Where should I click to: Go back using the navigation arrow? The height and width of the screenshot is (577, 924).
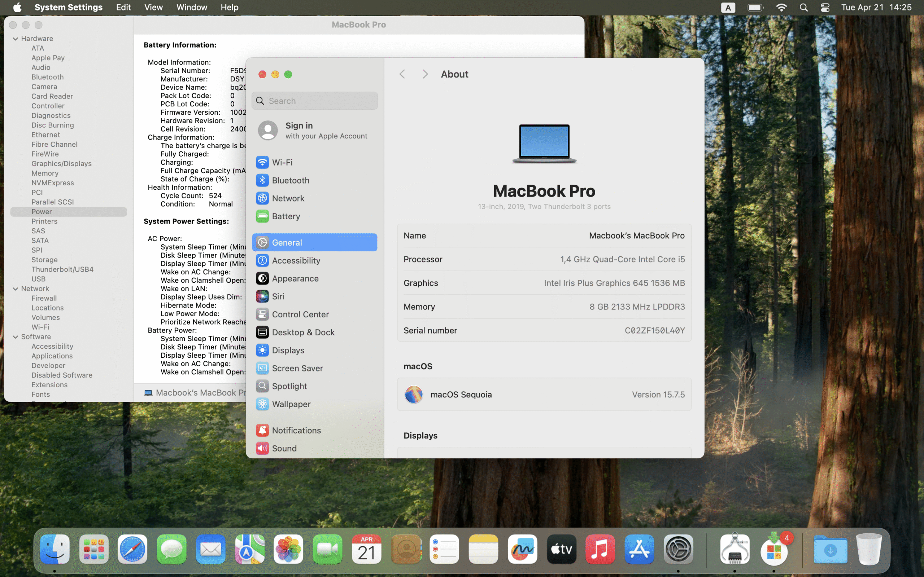(402, 74)
